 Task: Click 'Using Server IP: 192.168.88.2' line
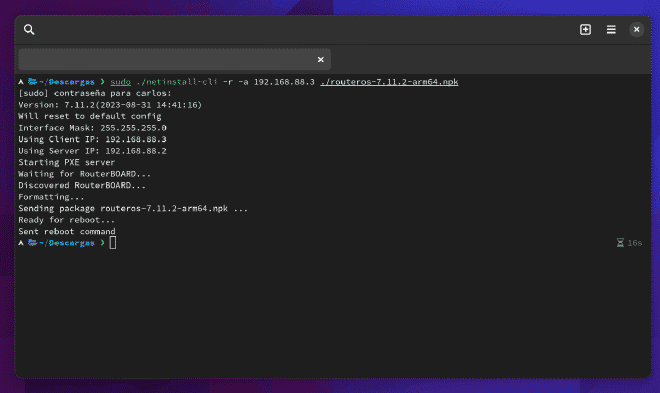[92, 151]
